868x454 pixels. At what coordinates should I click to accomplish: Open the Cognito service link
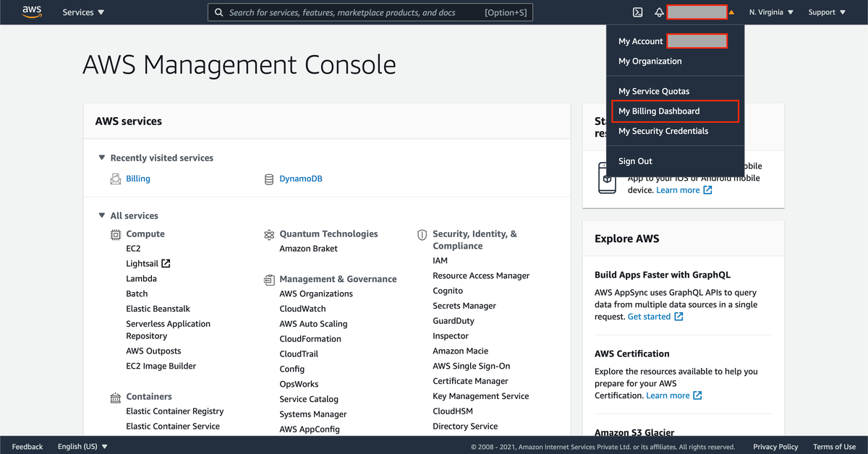(448, 291)
